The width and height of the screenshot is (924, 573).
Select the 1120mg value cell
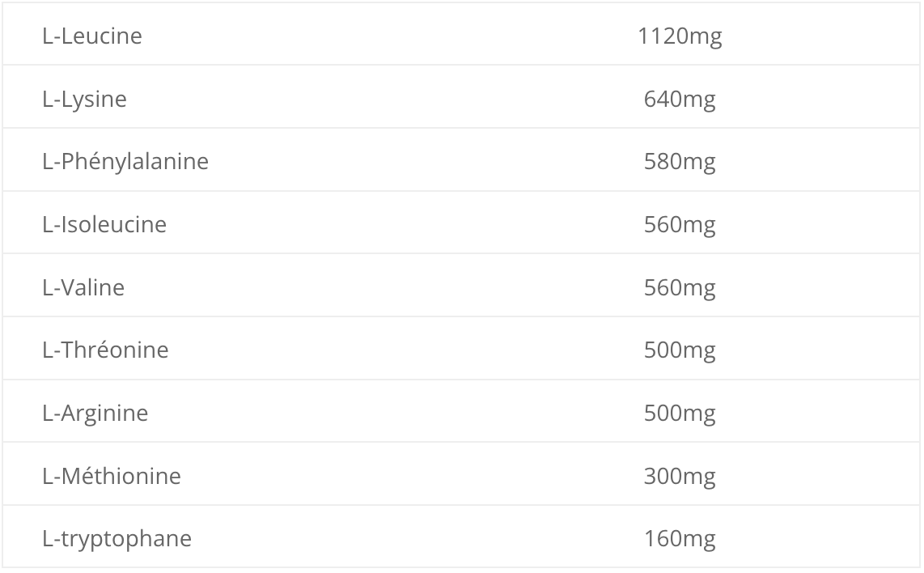coord(680,36)
